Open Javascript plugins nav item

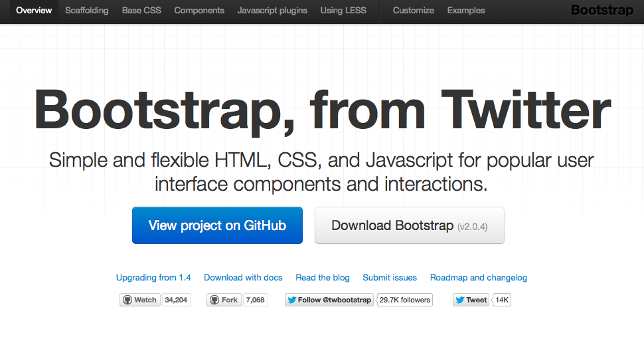[x=272, y=11]
